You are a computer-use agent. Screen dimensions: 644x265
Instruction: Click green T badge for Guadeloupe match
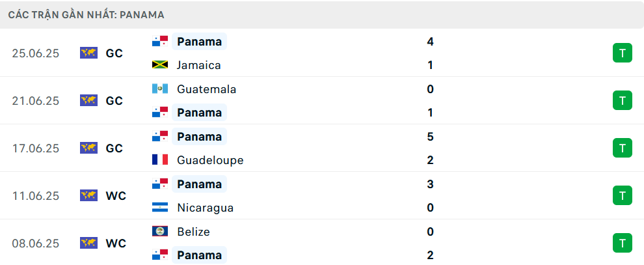(622, 148)
